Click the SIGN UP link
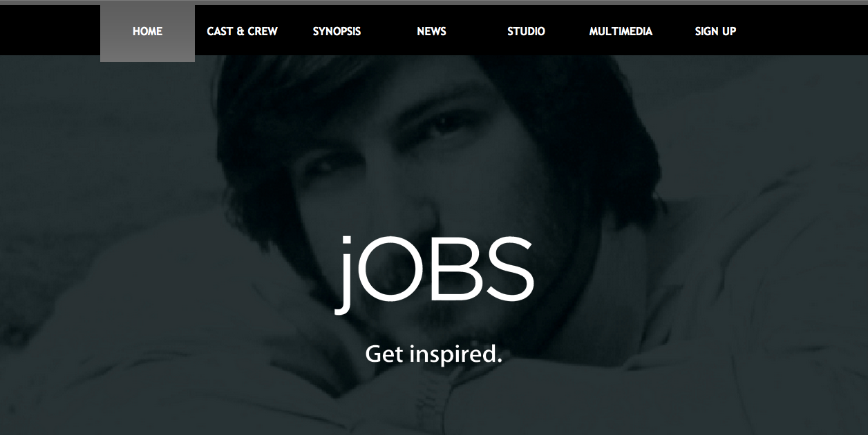The image size is (868, 435). pos(715,32)
